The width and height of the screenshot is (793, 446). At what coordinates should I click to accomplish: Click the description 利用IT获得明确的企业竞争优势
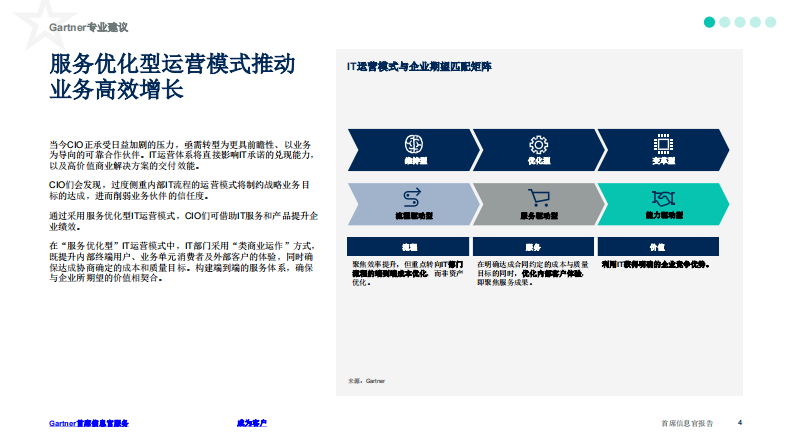pyautogui.click(x=655, y=264)
